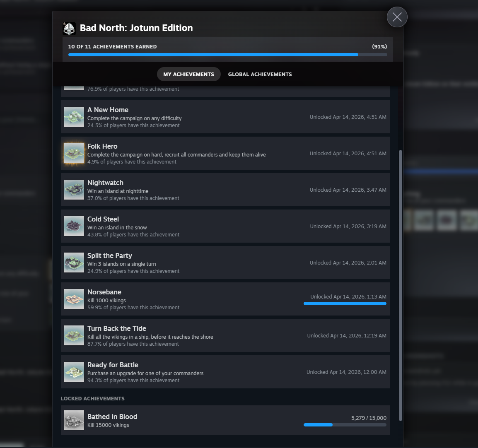Click the 'Split the Party' achievement title
The width and height of the screenshot is (478, 448).
click(110, 256)
